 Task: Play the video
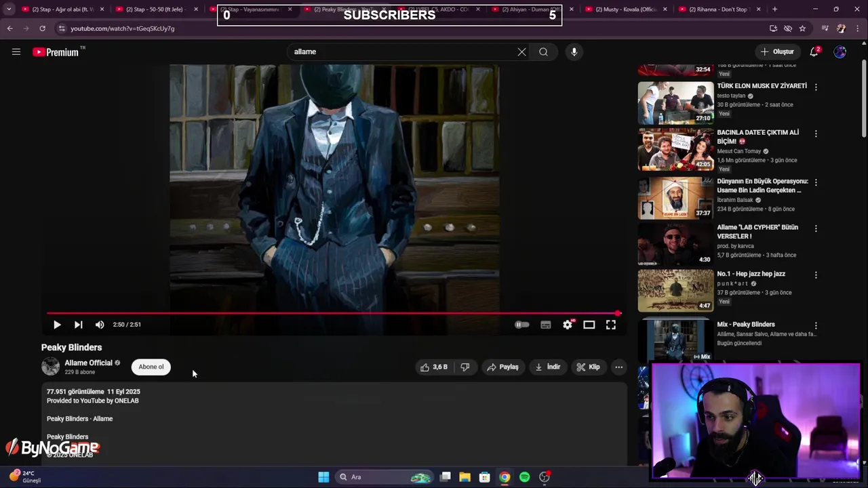[x=57, y=325]
